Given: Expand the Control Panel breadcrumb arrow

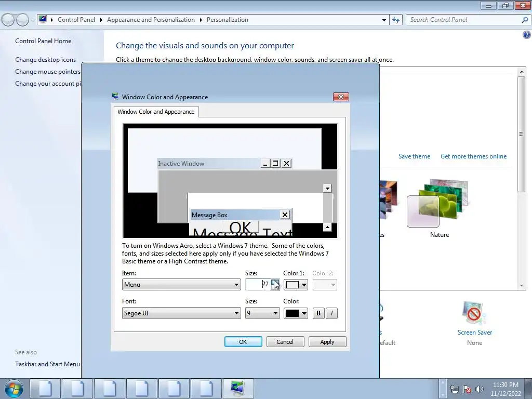Looking at the screenshot, I should point(101,20).
